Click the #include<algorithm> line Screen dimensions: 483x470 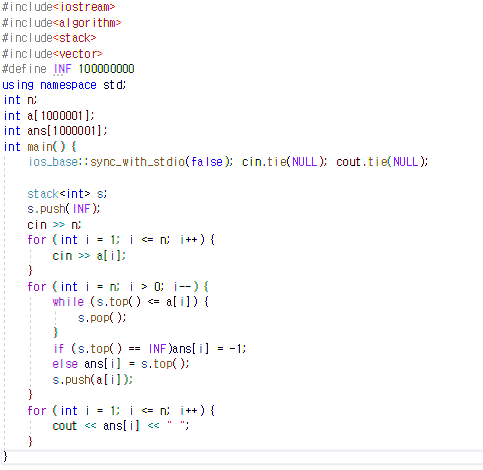[62, 23]
